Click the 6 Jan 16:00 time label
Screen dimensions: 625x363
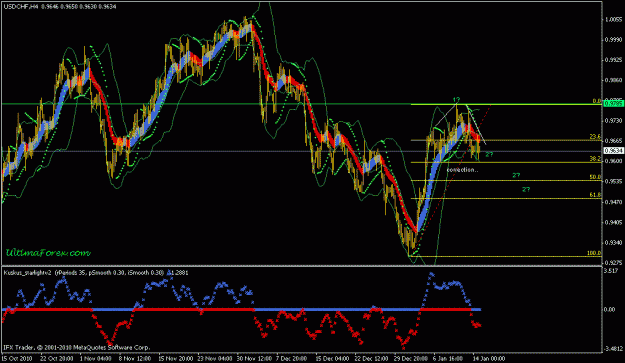pyautogui.click(x=449, y=358)
